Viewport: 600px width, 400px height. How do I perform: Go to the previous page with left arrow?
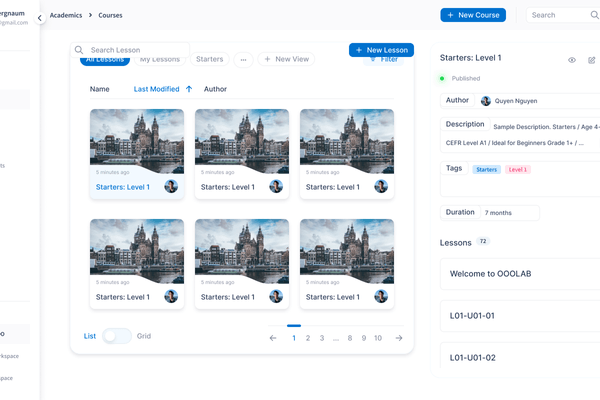coord(273,338)
